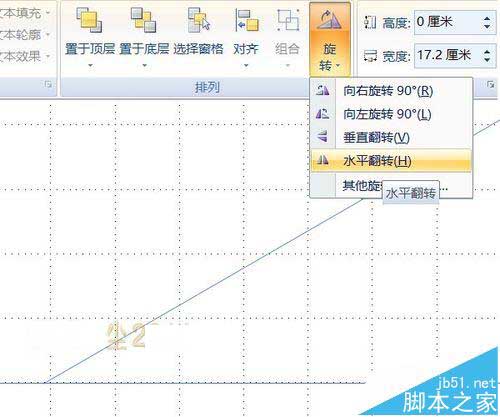Expand the 置于底层 dropdown arrow
Viewport: 500px width, 417px height.
pyautogui.click(x=144, y=65)
